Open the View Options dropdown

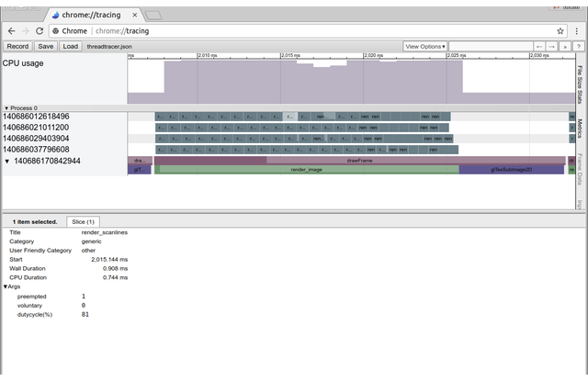tap(424, 47)
